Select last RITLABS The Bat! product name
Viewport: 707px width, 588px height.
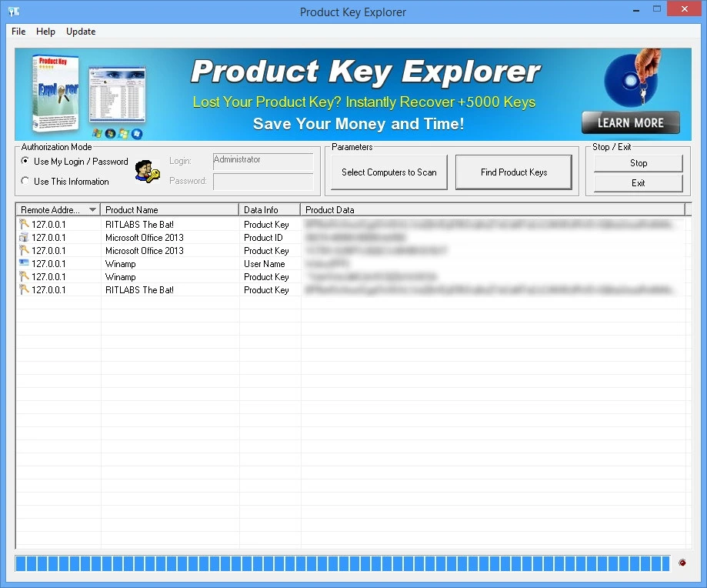coord(139,290)
